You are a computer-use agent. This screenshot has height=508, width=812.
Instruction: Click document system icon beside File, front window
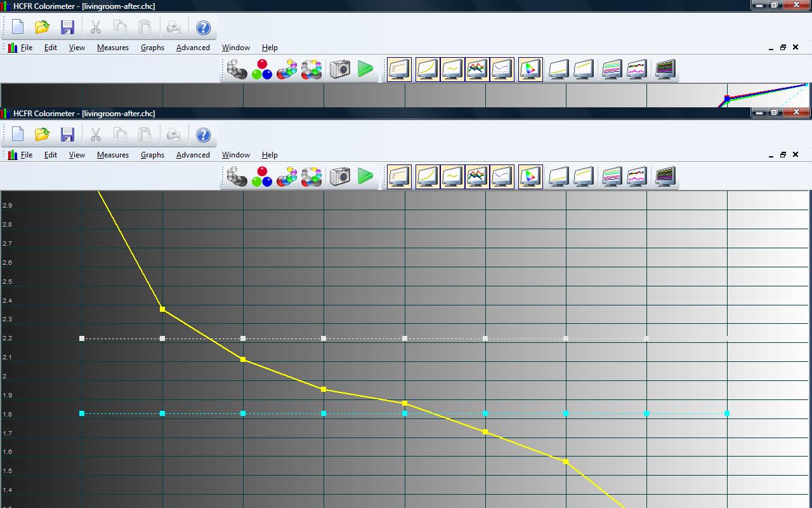12,155
